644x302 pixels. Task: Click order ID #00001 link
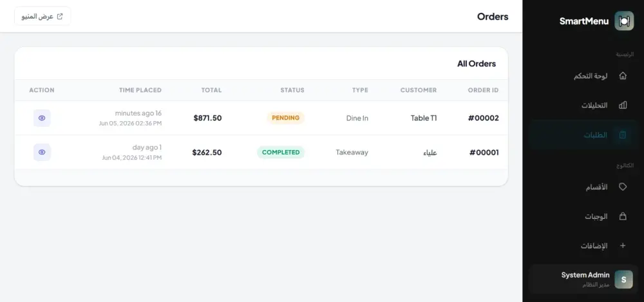[484, 153]
